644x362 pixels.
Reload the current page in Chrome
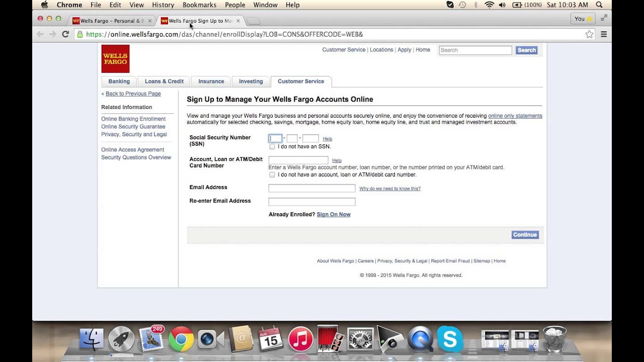tap(65, 34)
